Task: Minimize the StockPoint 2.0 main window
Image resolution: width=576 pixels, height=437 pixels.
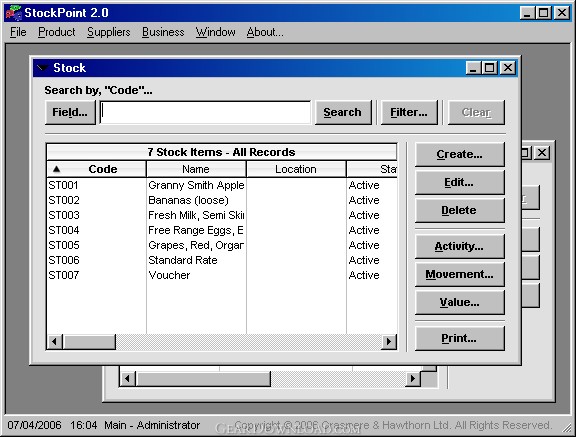Action: [527, 13]
